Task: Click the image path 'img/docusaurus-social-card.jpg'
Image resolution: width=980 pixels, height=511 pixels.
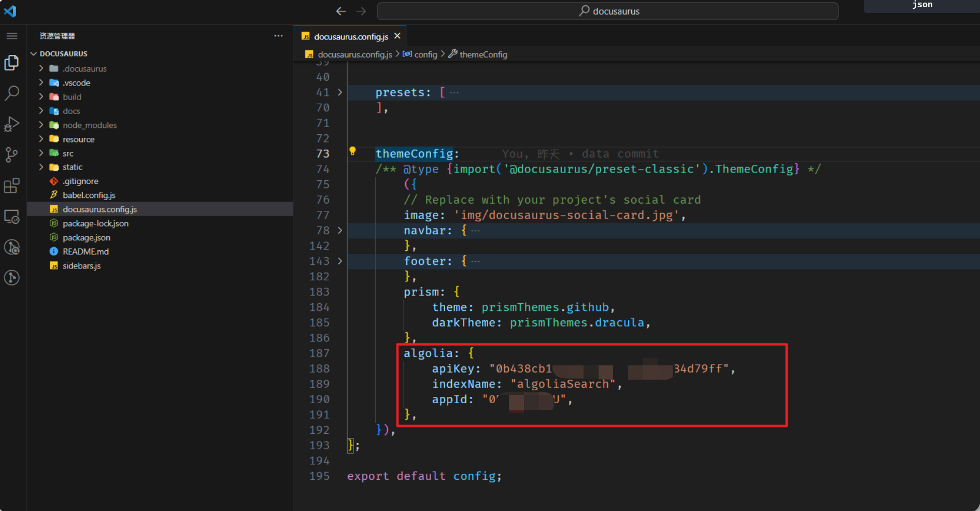Action: [x=566, y=215]
